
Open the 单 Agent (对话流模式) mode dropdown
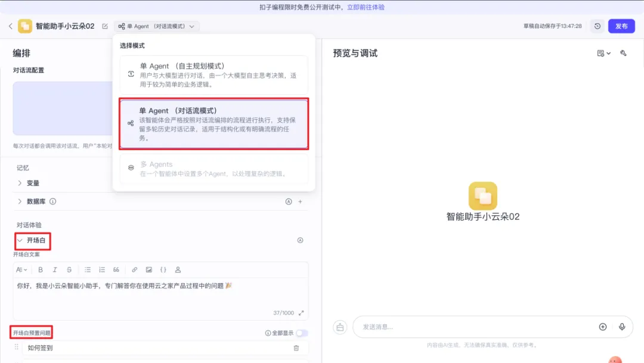tap(156, 26)
